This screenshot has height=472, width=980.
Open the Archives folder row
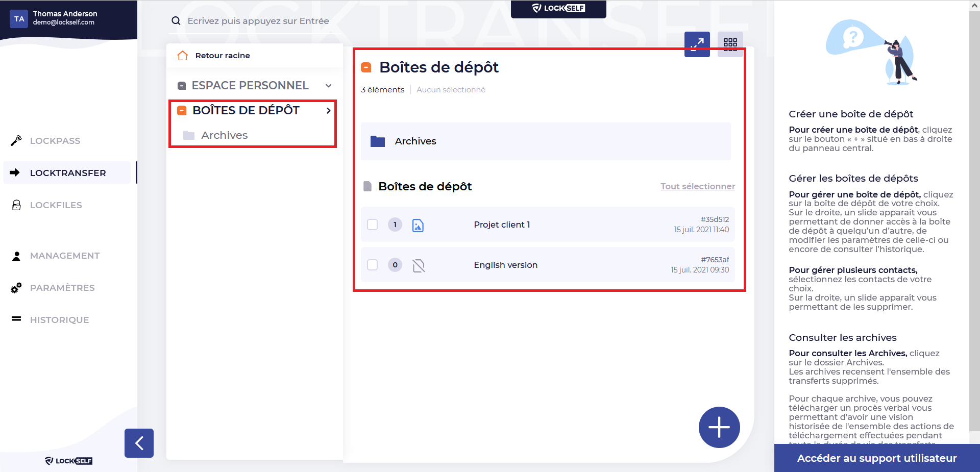pos(546,141)
